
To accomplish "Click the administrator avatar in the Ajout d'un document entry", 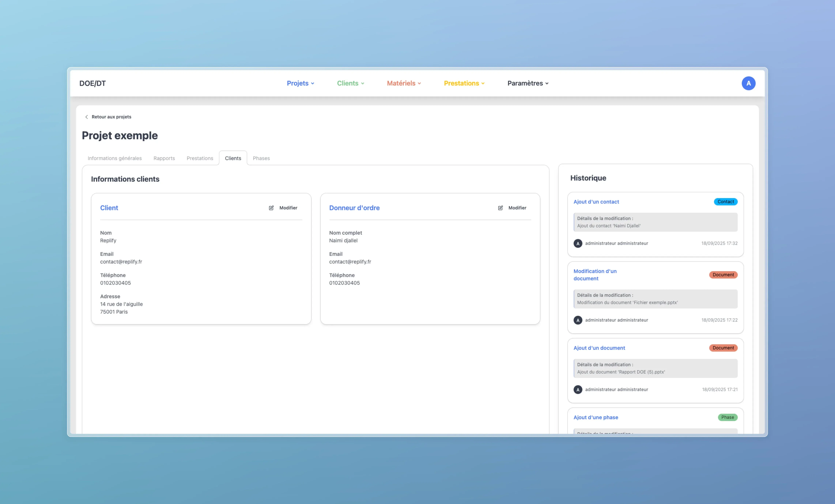I will 578,390.
